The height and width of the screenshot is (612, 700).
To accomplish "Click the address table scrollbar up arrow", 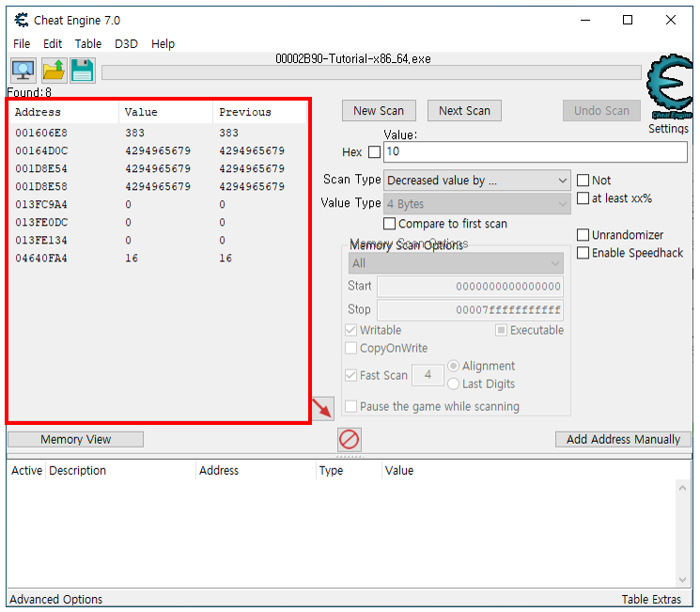I will tap(682, 488).
